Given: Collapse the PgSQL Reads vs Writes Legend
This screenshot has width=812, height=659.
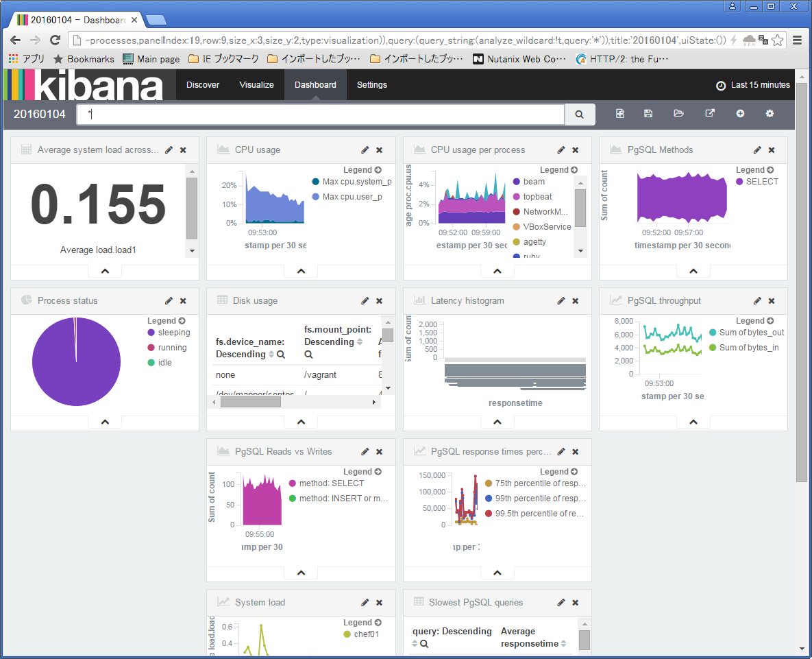Looking at the screenshot, I should pyautogui.click(x=362, y=472).
